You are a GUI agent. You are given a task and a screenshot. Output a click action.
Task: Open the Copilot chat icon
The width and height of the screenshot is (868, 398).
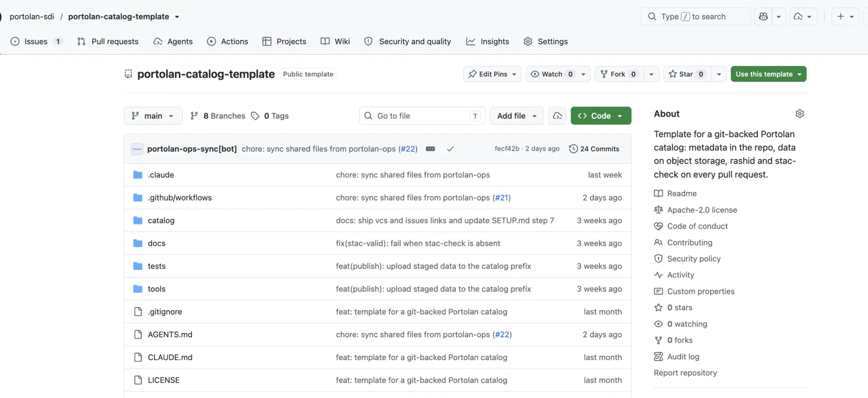coord(763,17)
